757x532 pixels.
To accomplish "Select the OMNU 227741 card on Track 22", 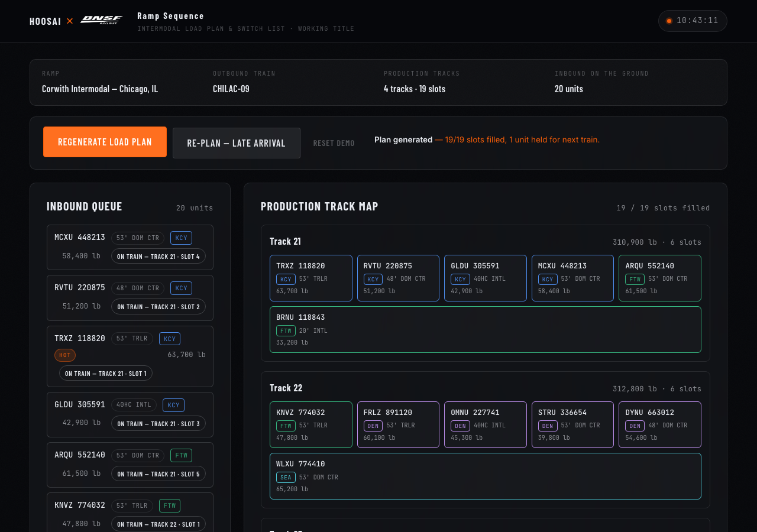I will pyautogui.click(x=486, y=424).
